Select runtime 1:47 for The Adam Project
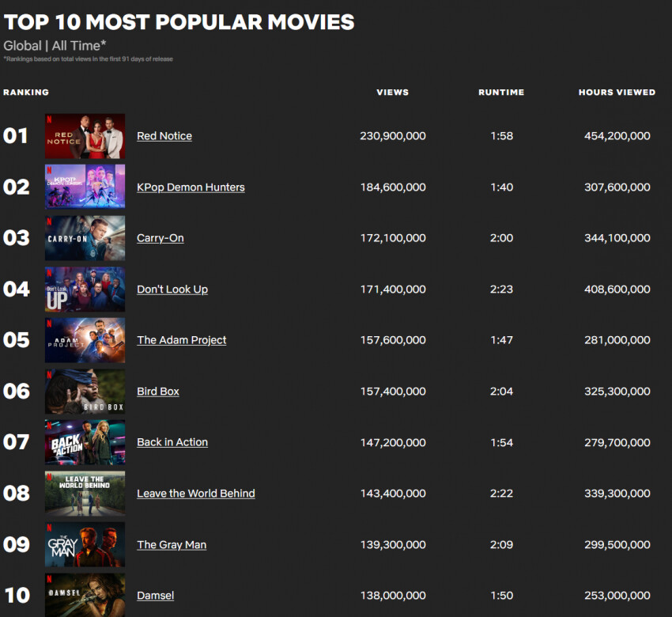Viewport: 672px width, 617px height. pos(501,340)
